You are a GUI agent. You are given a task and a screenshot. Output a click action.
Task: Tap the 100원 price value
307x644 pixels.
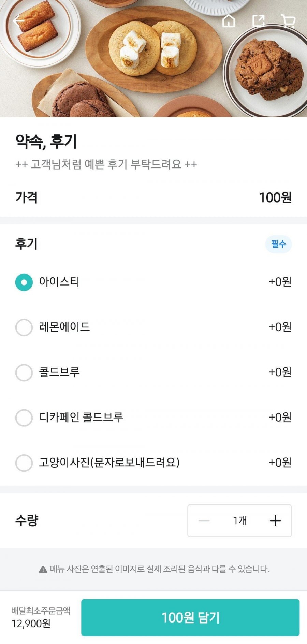point(275,197)
